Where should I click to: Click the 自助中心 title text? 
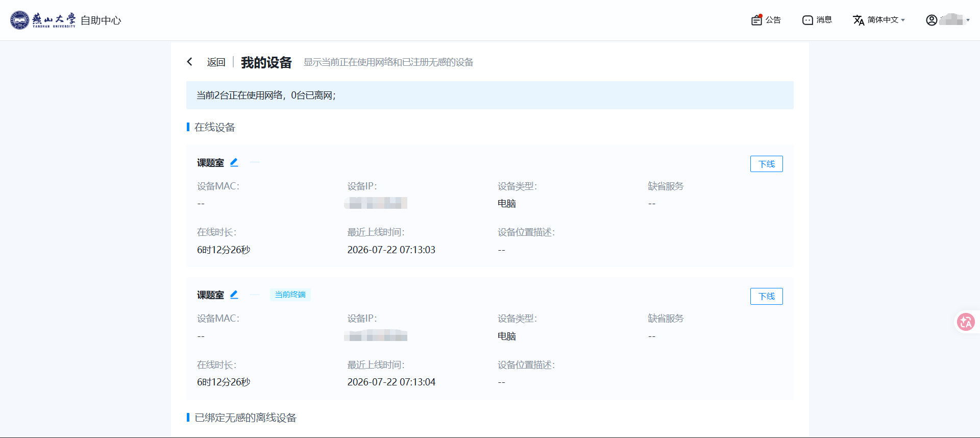click(101, 20)
